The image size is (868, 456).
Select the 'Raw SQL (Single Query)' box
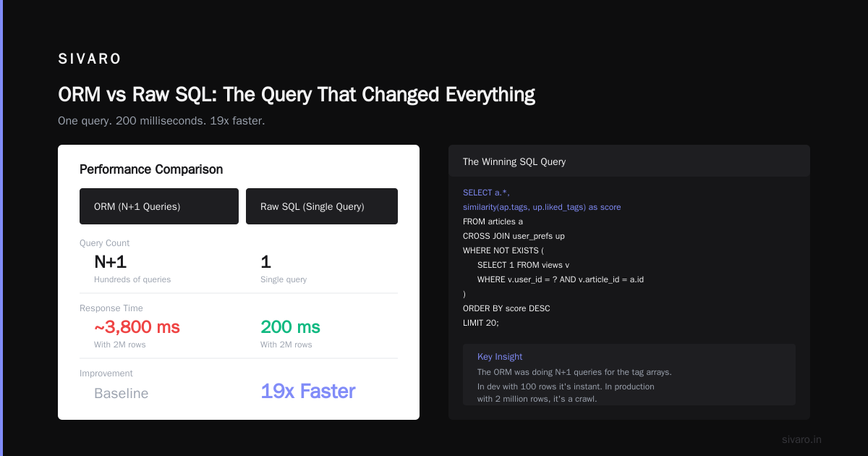pos(322,206)
